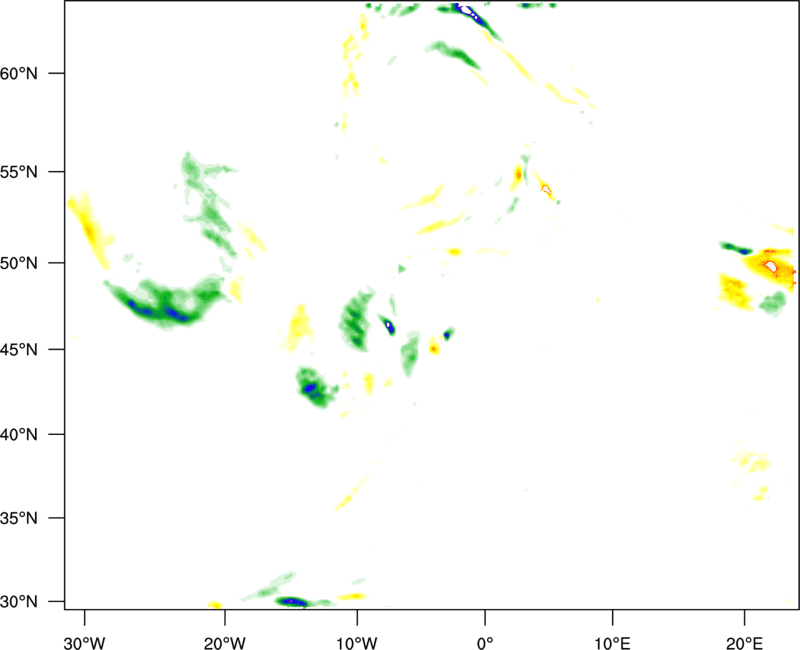Click the 45°N latitude label
The width and height of the screenshot is (800, 650).
click(x=19, y=349)
